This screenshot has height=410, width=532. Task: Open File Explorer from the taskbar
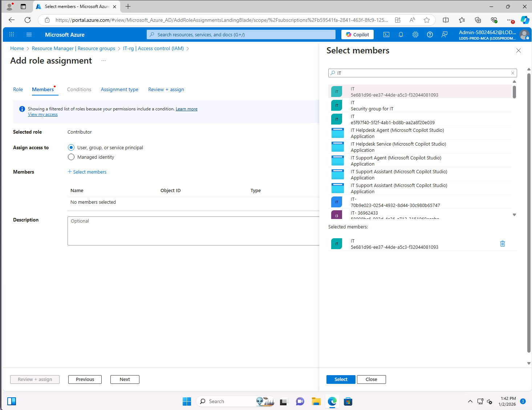click(316, 401)
